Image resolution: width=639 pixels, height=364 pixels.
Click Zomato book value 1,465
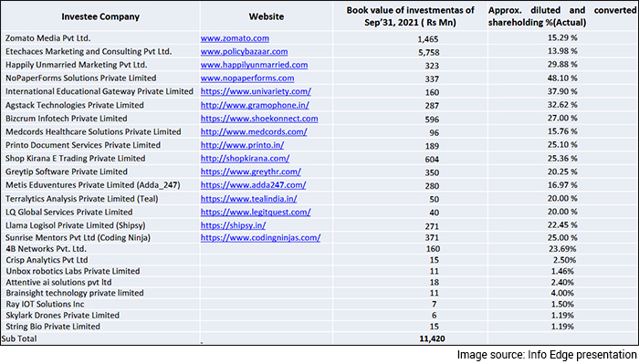pyautogui.click(x=428, y=39)
